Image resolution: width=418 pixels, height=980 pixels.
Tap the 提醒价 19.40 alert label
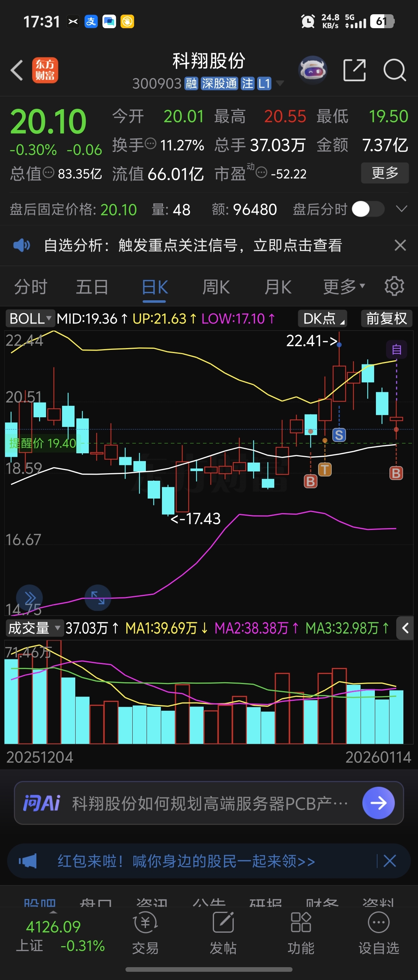coord(42,443)
